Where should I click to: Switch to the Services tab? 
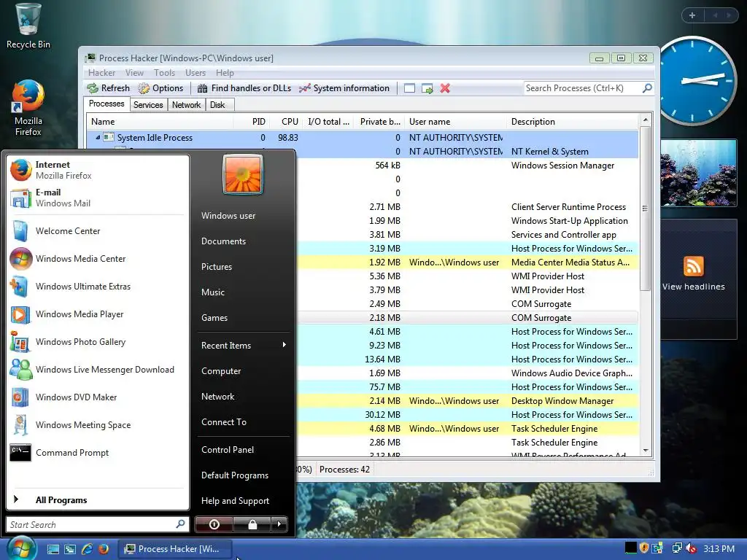pos(148,105)
